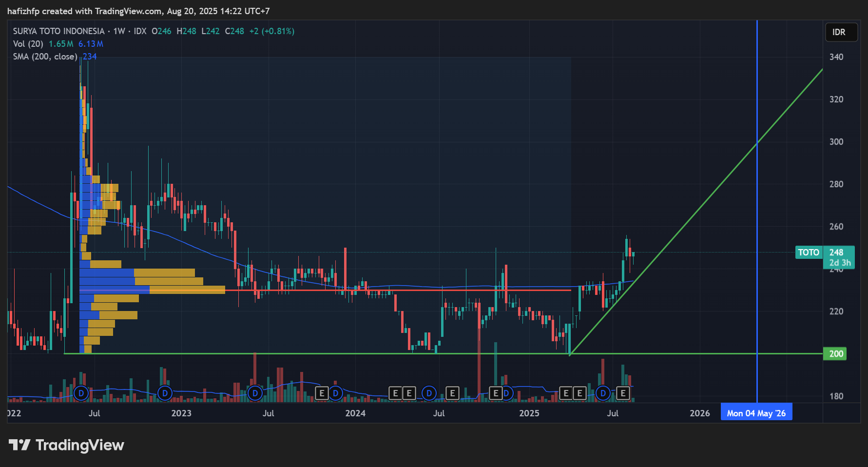Click the C248 close value in header

point(234,31)
